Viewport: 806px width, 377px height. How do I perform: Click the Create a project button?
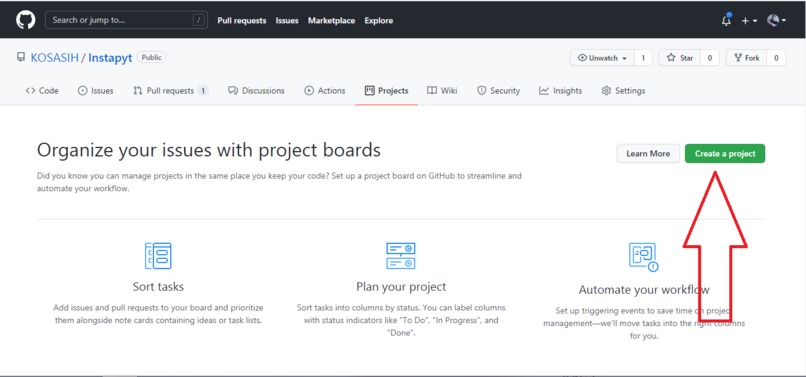725,153
